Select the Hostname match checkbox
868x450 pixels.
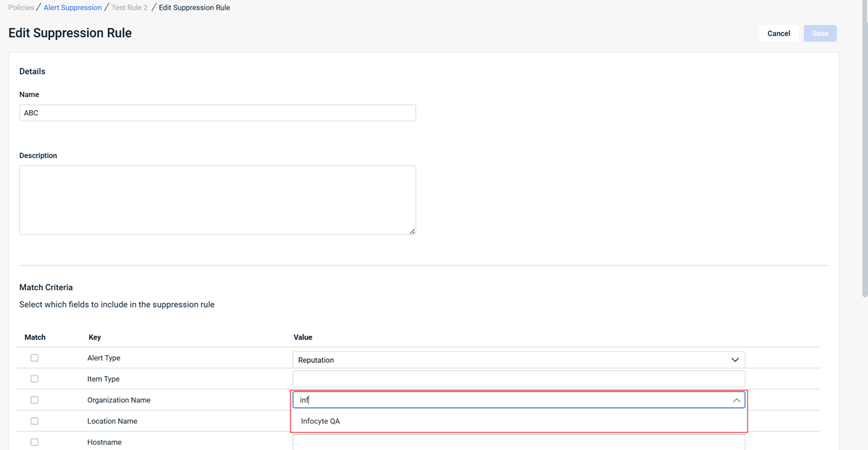(x=34, y=442)
